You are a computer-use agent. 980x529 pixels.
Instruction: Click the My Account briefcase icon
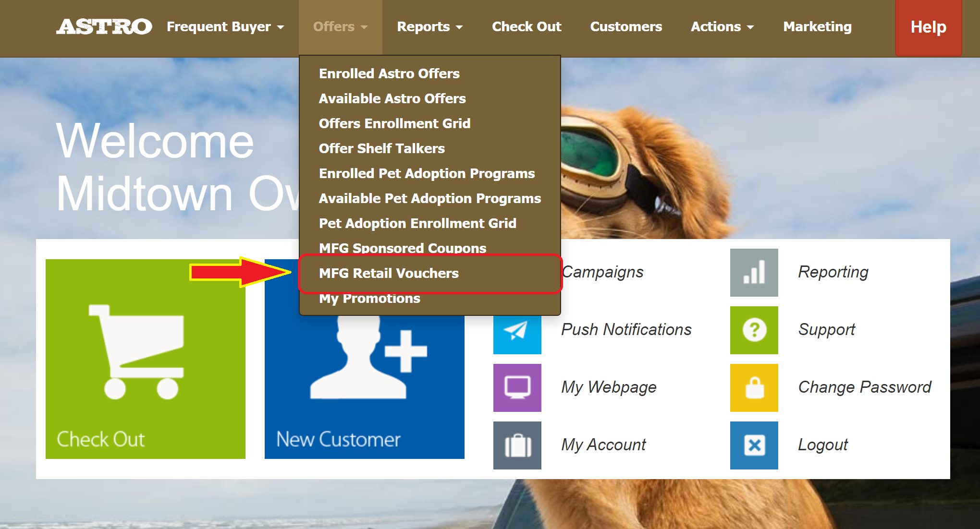pos(517,445)
